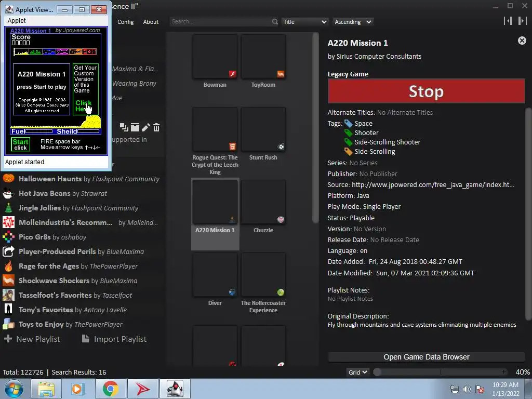Click the trash delete playlist icon
Image resolution: width=532 pixels, height=399 pixels.
[156, 127]
